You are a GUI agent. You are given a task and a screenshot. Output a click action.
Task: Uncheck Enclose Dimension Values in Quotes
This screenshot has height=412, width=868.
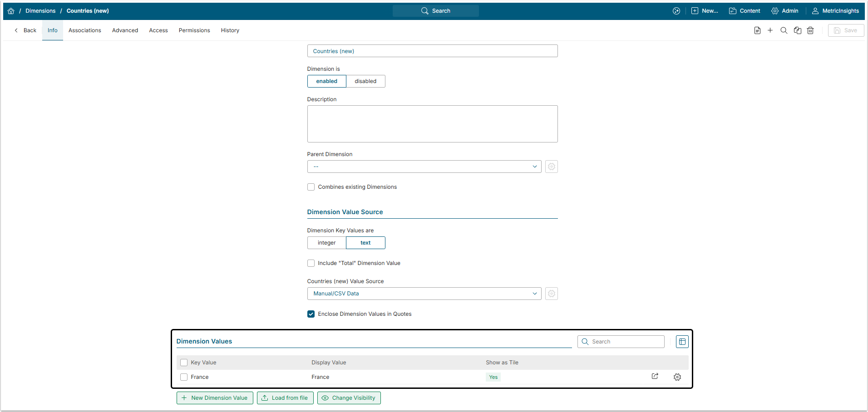click(x=311, y=314)
